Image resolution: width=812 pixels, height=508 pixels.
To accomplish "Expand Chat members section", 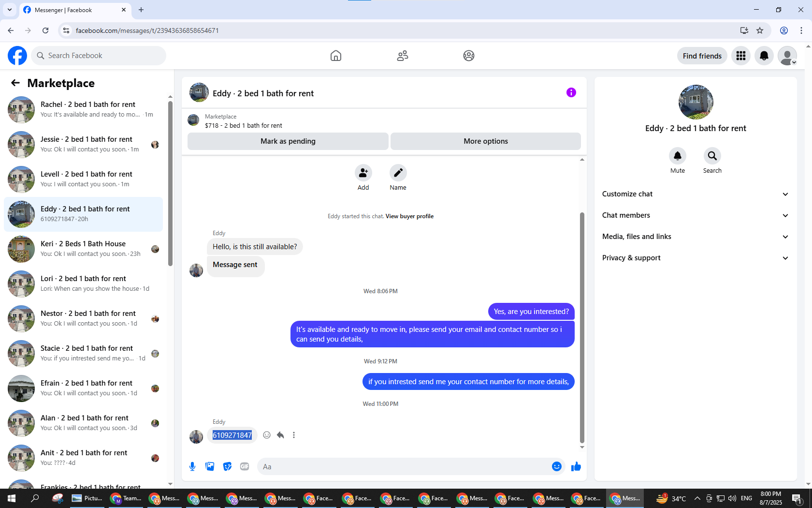I will click(x=696, y=215).
